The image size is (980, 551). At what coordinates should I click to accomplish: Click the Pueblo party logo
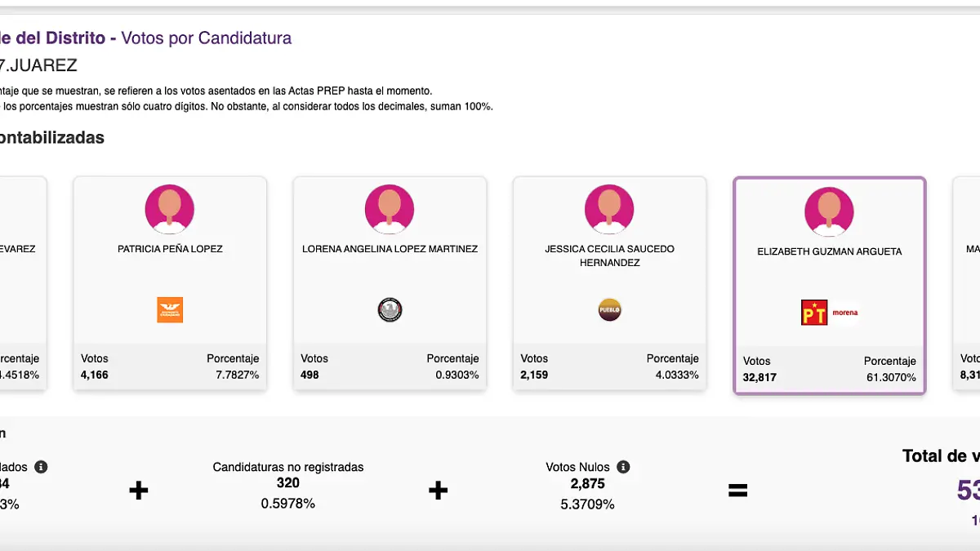click(609, 310)
